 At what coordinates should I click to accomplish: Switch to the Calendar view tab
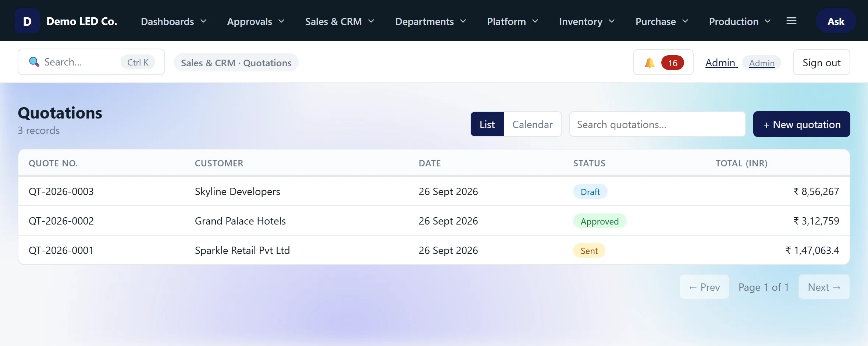(533, 124)
